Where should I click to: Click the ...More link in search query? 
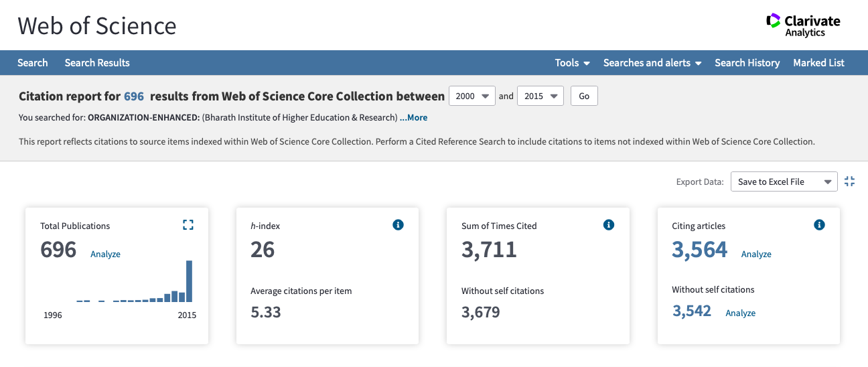pyautogui.click(x=413, y=118)
